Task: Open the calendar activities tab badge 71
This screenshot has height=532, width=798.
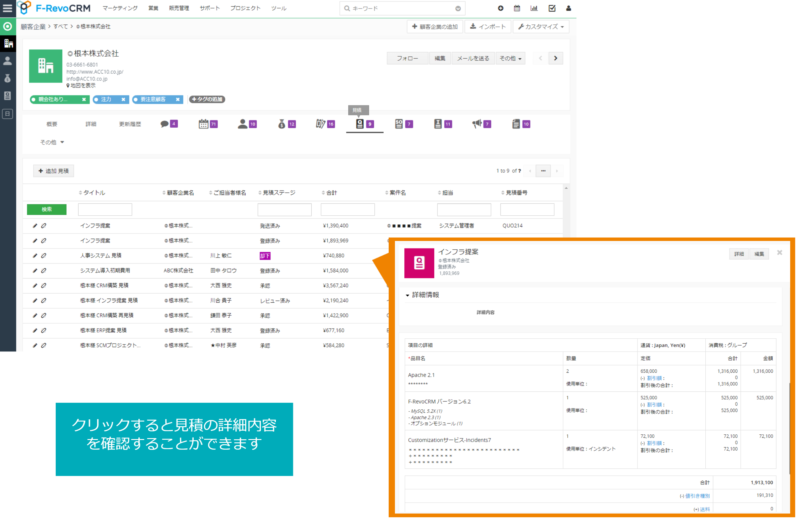Action: (x=208, y=124)
